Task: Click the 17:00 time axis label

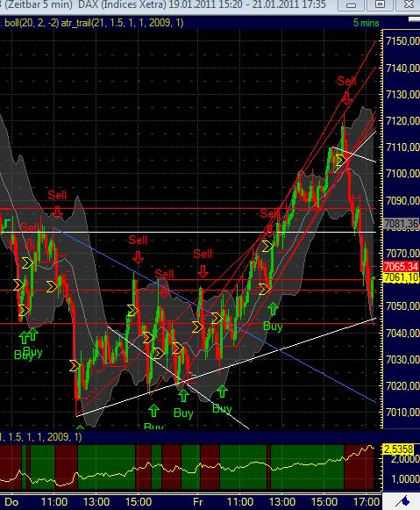Action: pos(367,501)
